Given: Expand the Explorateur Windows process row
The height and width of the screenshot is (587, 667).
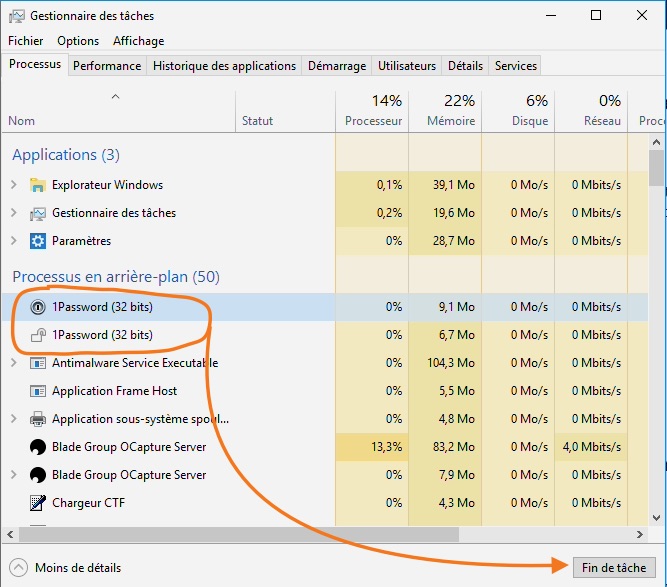Looking at the screenshot, I should [13, 185].
